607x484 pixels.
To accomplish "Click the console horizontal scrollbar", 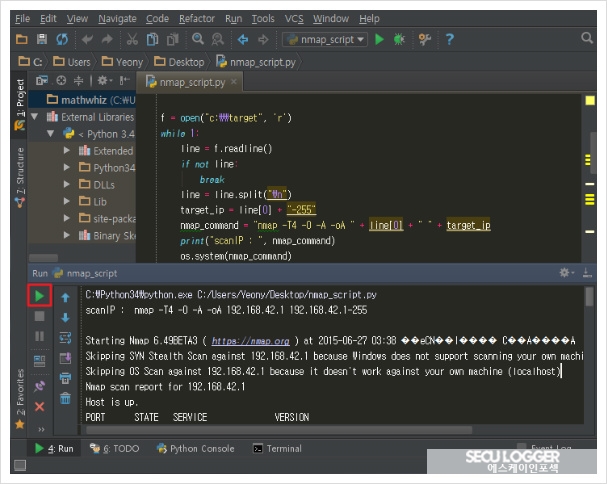I will [x=279, y=430].
